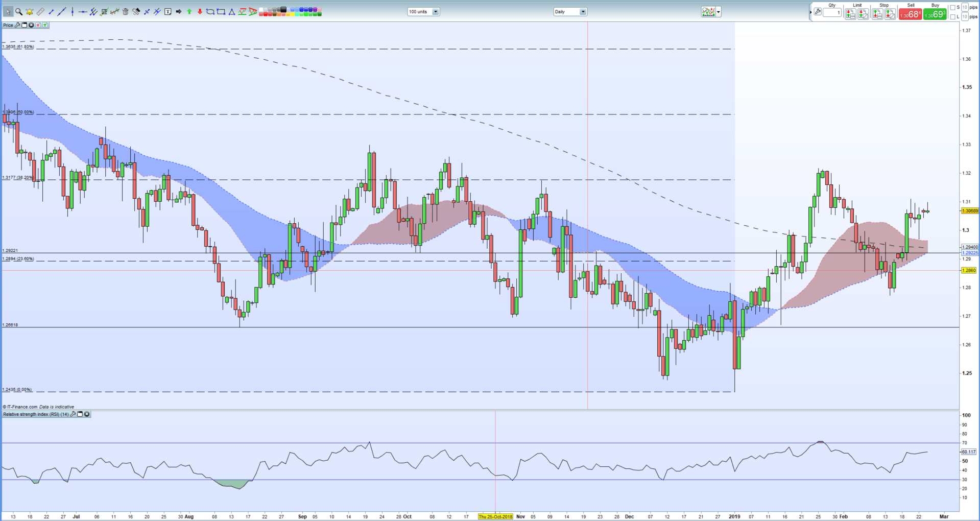Viewport: 980px width, 521px height.
Task: Click the 60.117 RSI value tag
Action: pyautogui.click(x=969, y=452)
